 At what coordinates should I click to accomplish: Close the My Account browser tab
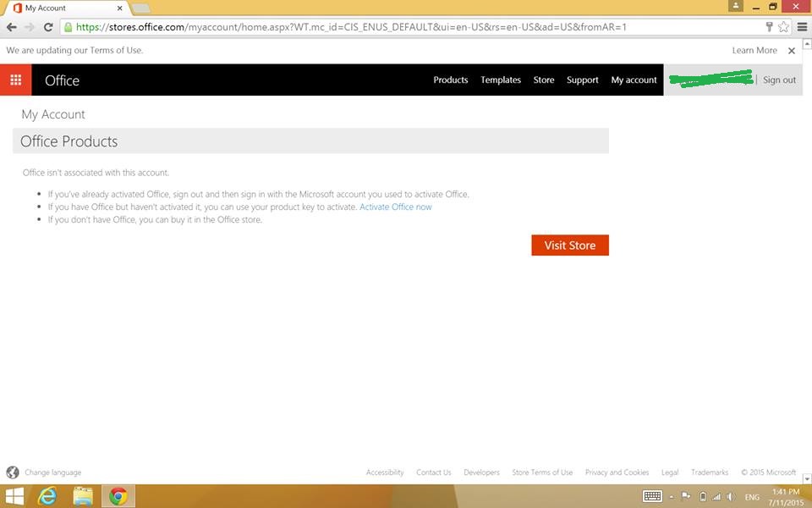(119, 8)
